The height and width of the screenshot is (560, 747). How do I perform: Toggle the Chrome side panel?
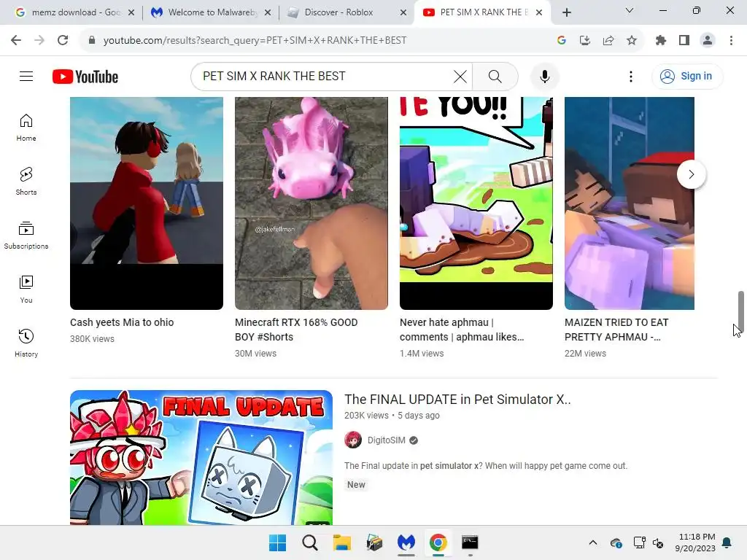pos(684,41)
